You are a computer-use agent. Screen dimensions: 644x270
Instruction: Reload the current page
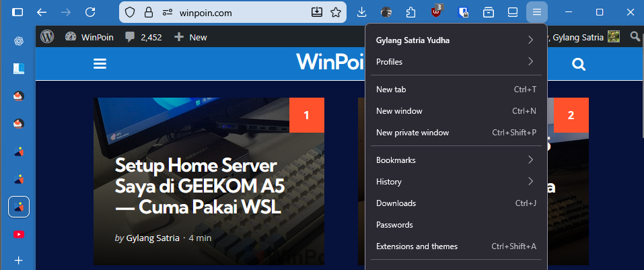pyautogui.click(x=90, y=12)
